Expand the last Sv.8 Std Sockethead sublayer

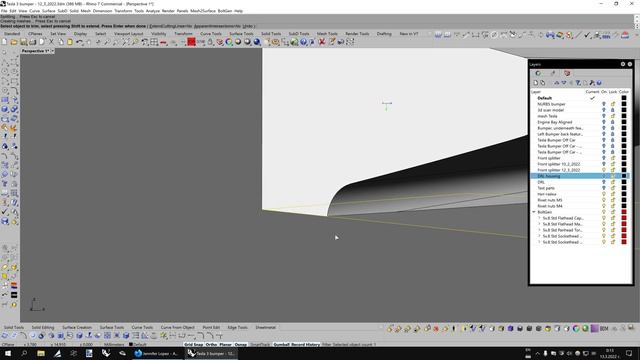539,242
